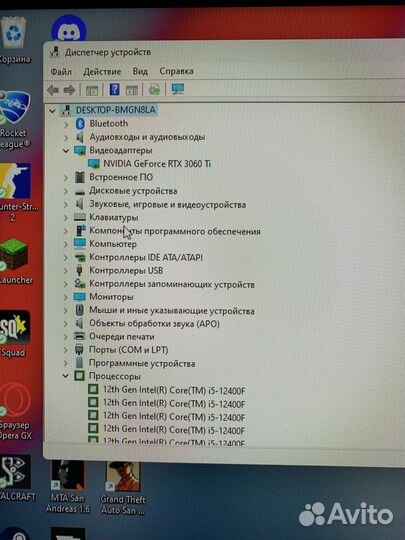Viewport: 405px width, 540px height.
Task: Select Звуковые, игровые и видеоустройства row
Action: [167, 205]
